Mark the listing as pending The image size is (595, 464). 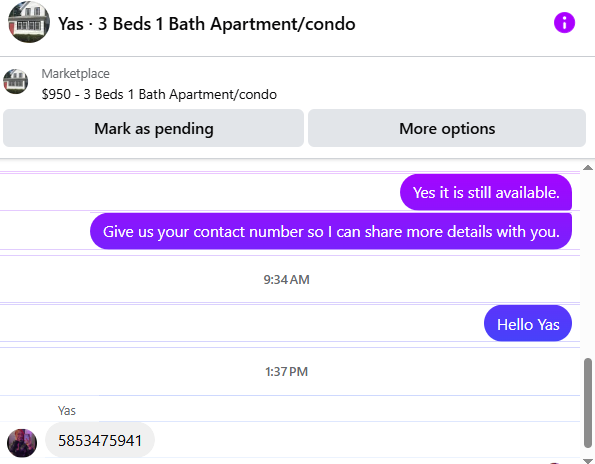pyautogui.click(x=153, y=128)
